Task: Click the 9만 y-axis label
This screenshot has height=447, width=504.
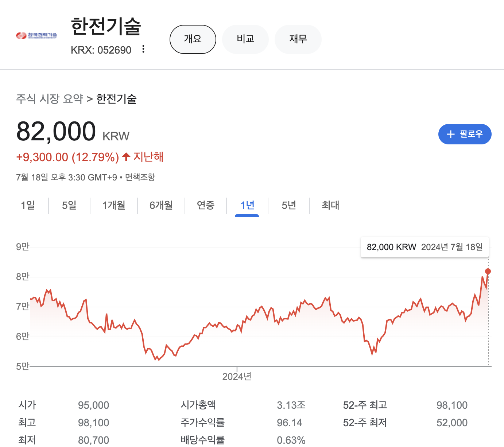Action: tap(23, 247)
